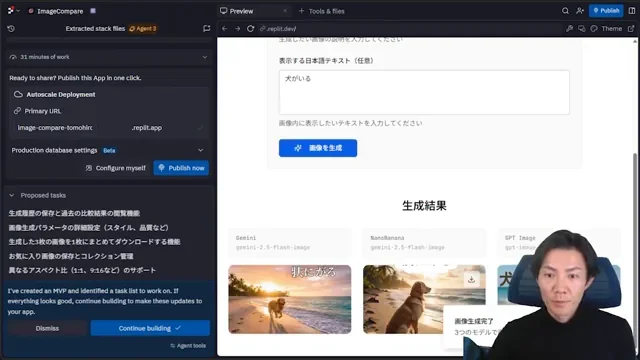Open the ImageCompare project name
Screen dimensions: 640x360
[60, 11]
